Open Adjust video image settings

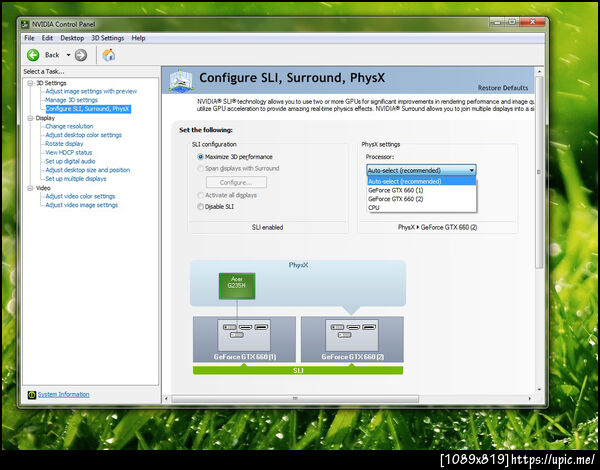[82, 205]
